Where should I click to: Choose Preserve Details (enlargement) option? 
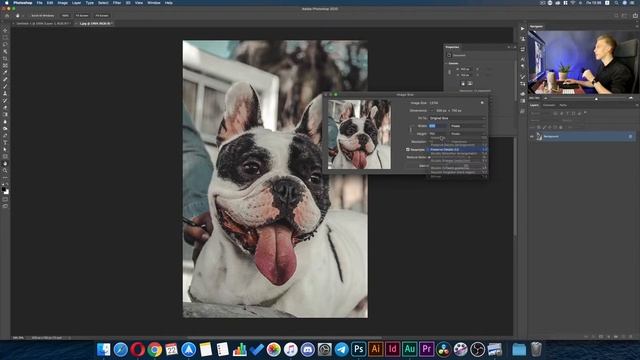click(457, 145)
